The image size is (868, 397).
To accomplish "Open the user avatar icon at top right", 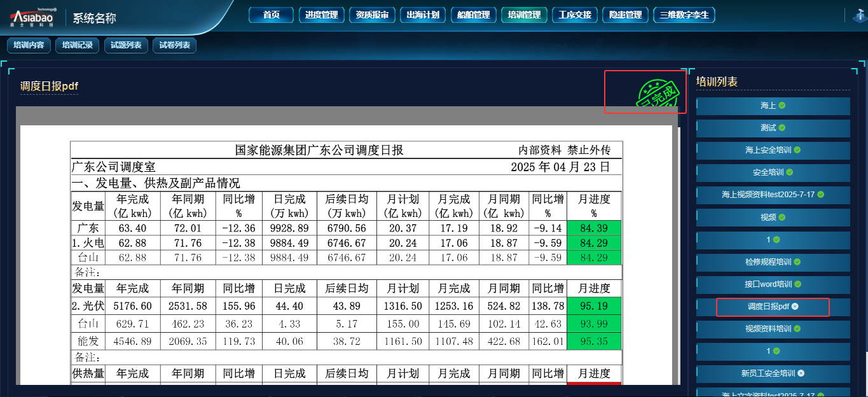I will pyautogui.click(x=860, y=15).
